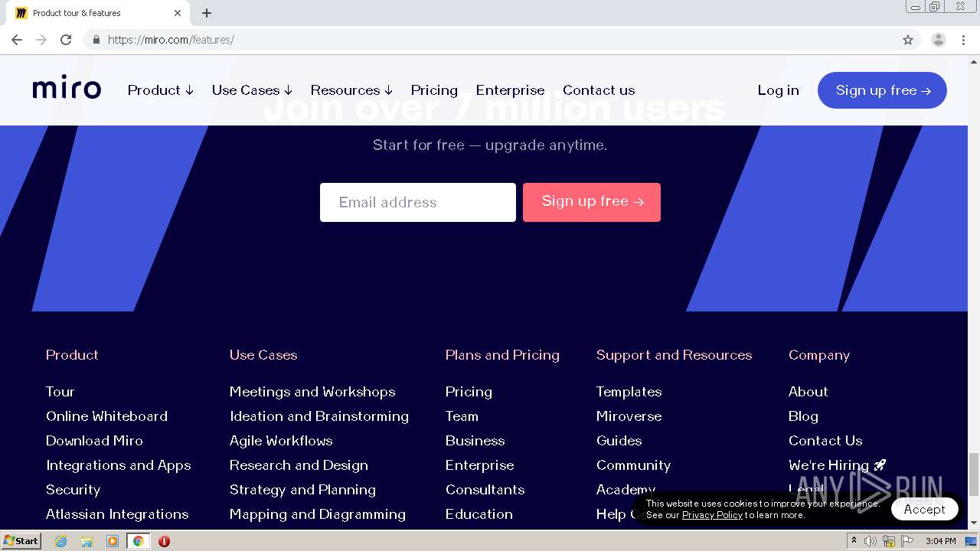Close the Product tour tab
The width and height of the screenshot is (980, 551).
pyautogui.click(x=178, y=13)
